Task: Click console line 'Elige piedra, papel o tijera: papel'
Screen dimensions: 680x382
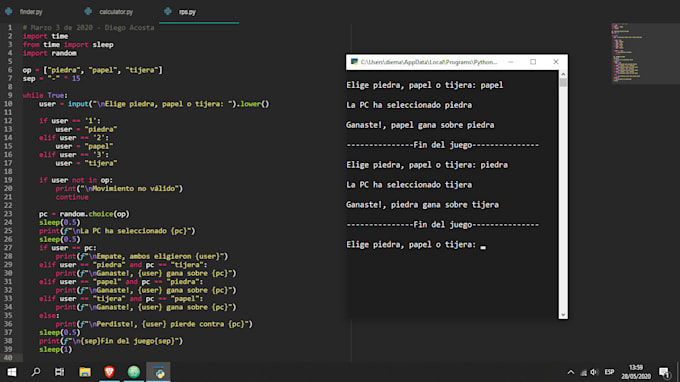Action: coord(425,85)
